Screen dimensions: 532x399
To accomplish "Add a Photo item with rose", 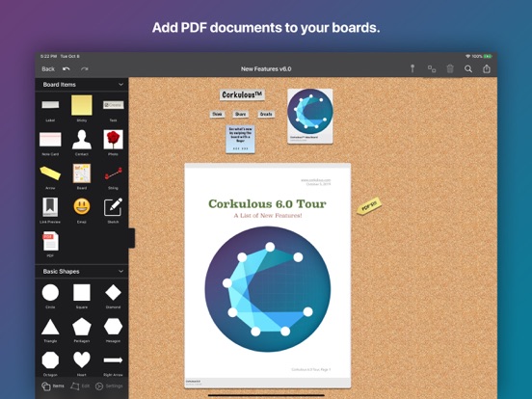I will [x=113, y=140].
